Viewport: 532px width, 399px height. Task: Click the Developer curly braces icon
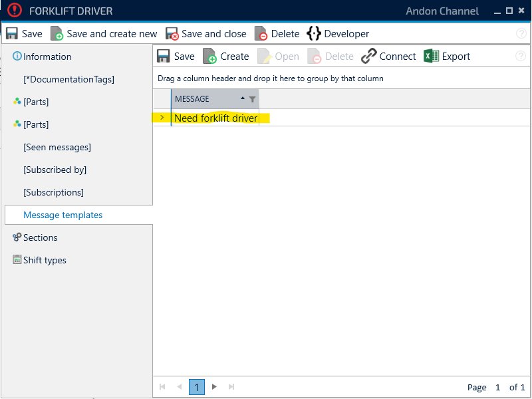coord(314,34)
